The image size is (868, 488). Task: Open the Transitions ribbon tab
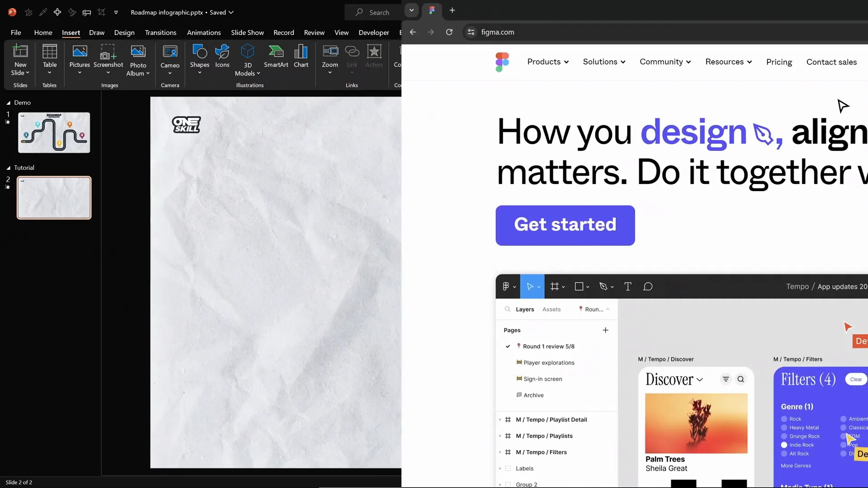point(160,33)
